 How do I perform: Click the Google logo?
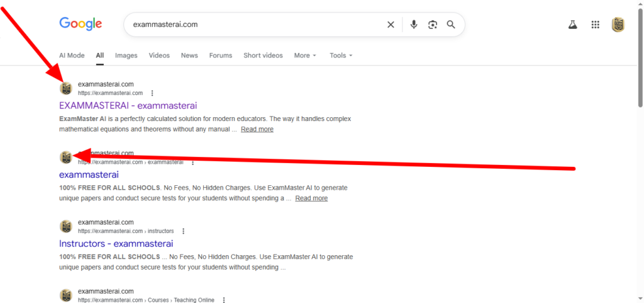80,24
